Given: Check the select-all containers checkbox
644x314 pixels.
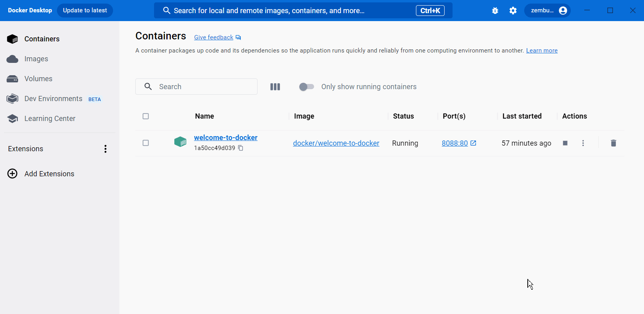Looking at the screenshot, I should tap(146, 116).
